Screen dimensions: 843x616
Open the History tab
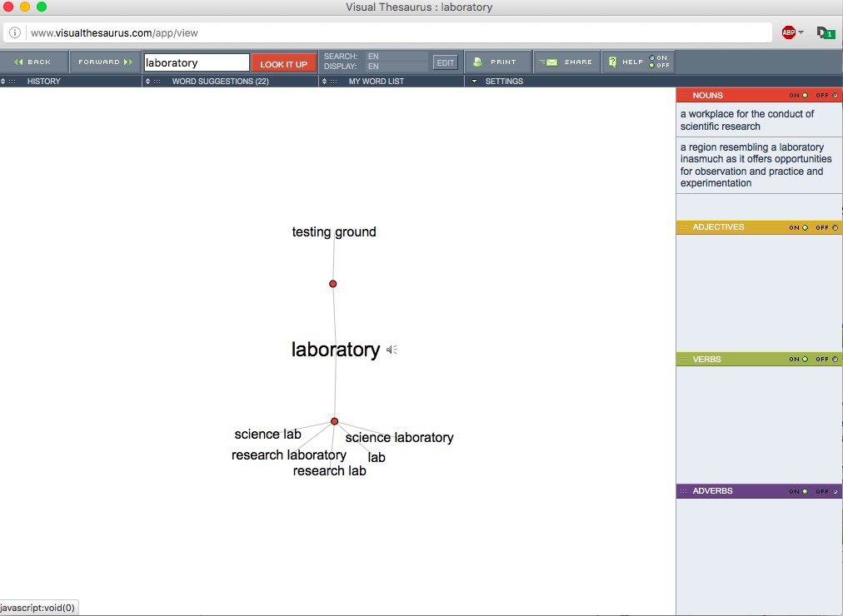coord(43,82)
